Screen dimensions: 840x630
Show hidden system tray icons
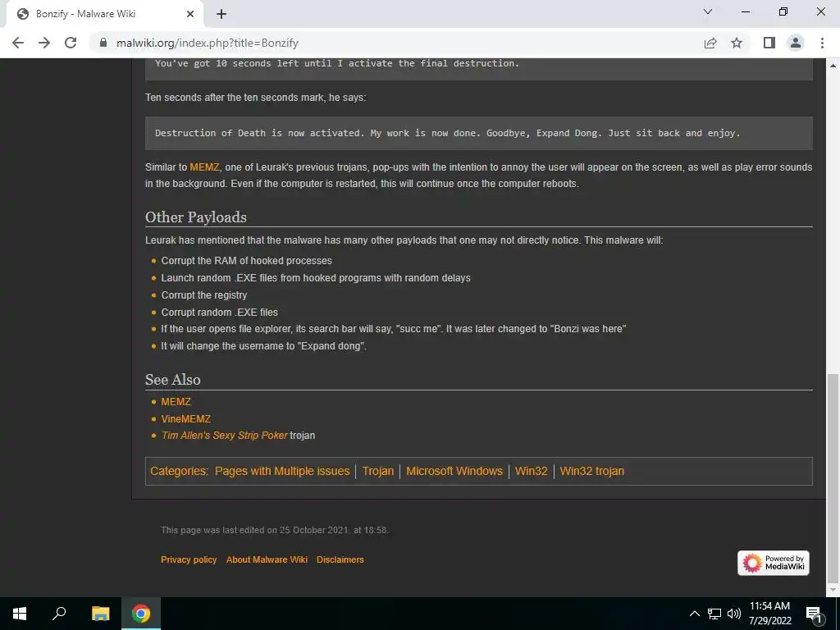(x=694, y=614)
